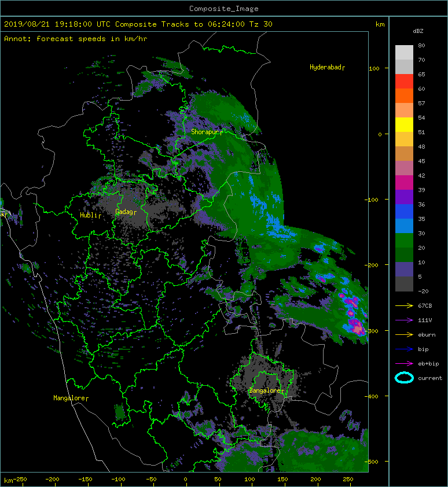The image size is (448, 487).
Task: Click the bright green 30 dBZ swatch
Action: coord(404,240)
